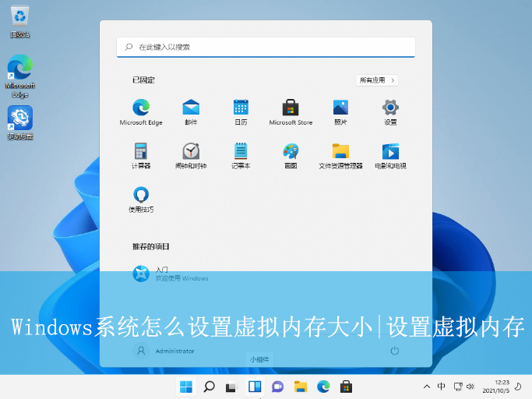
Task: Click the search box in Start menu
Action: click(x=266, y=48)
